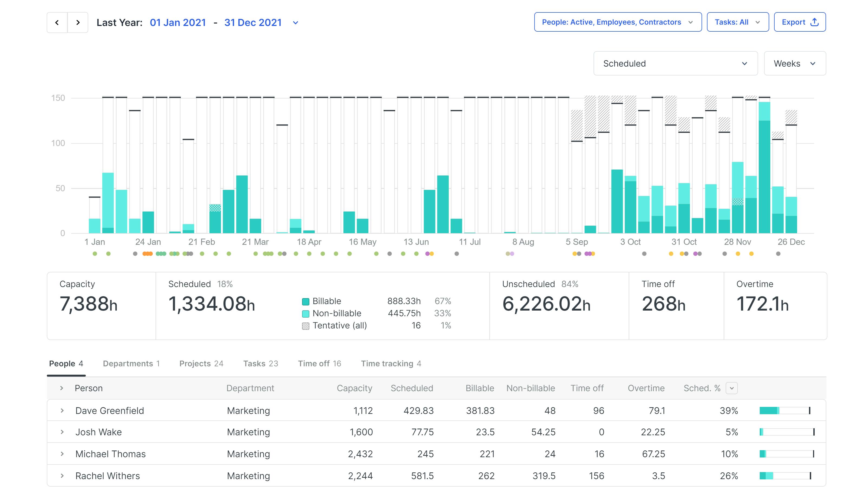Click the Export button

click(x=800, y=22)
